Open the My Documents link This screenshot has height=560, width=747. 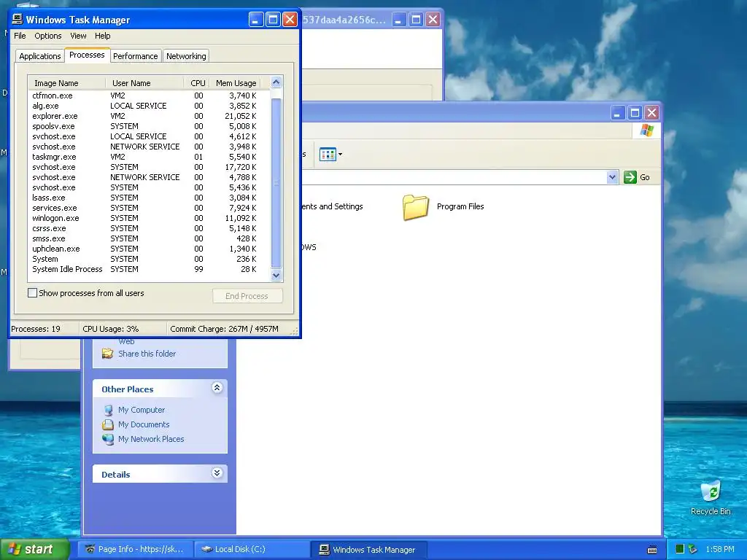[144, 424]
